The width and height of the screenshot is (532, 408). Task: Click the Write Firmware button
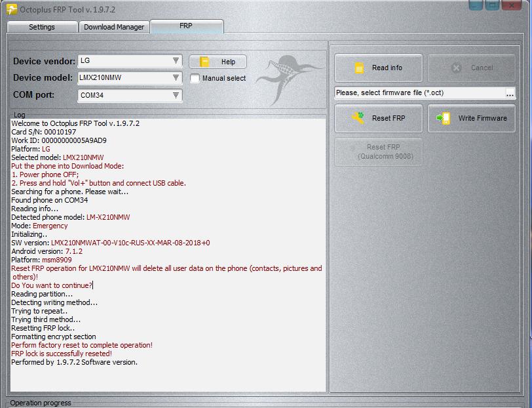[x=472, y=118]
